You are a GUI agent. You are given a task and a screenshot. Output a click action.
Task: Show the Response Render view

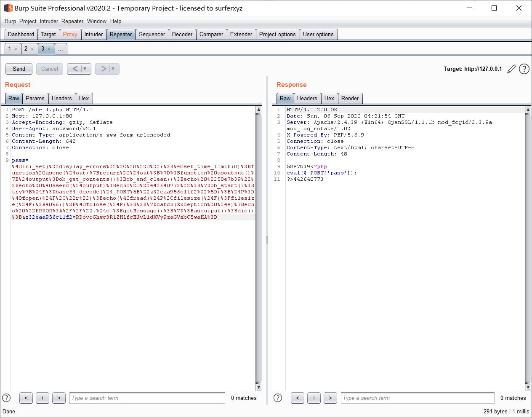[x=350, y=99]
